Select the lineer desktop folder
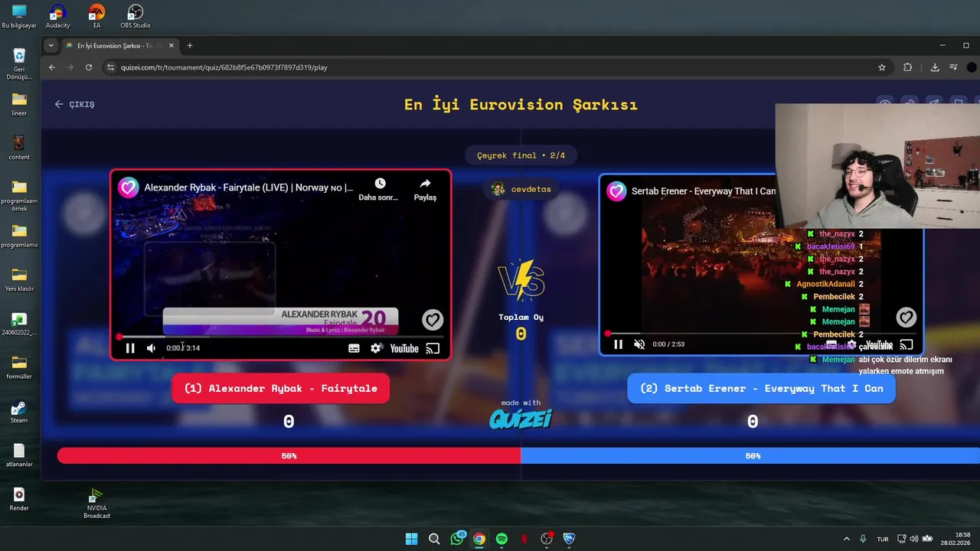The width and height of the screenshot is (980, 551). pyautogui.click(x=19, y=104)
